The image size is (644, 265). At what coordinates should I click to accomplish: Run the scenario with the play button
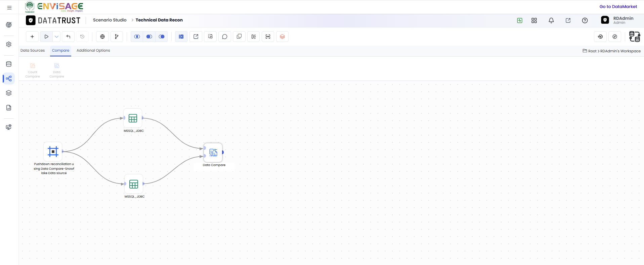coord(46,37)
